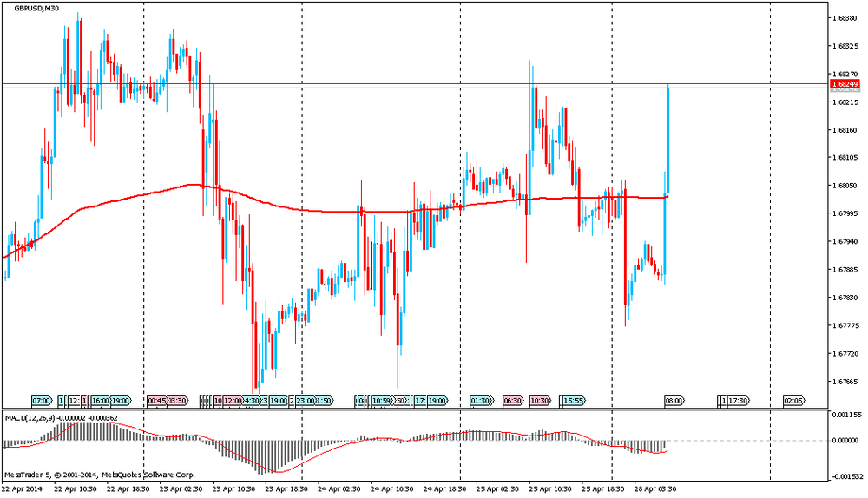Select the 16:00 economic event flag
868x498 pixels.
pos(100,400)
